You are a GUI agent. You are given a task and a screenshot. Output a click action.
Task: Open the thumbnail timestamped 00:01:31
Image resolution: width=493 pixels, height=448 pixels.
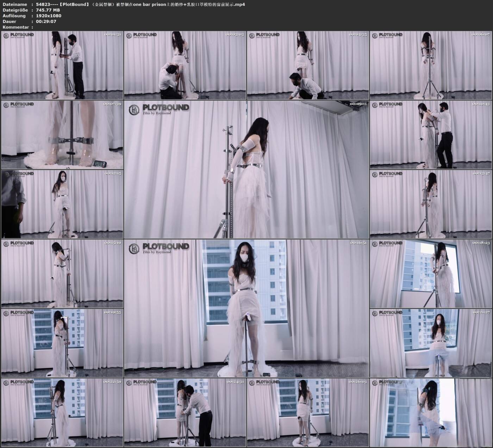[x=62, y=65]
